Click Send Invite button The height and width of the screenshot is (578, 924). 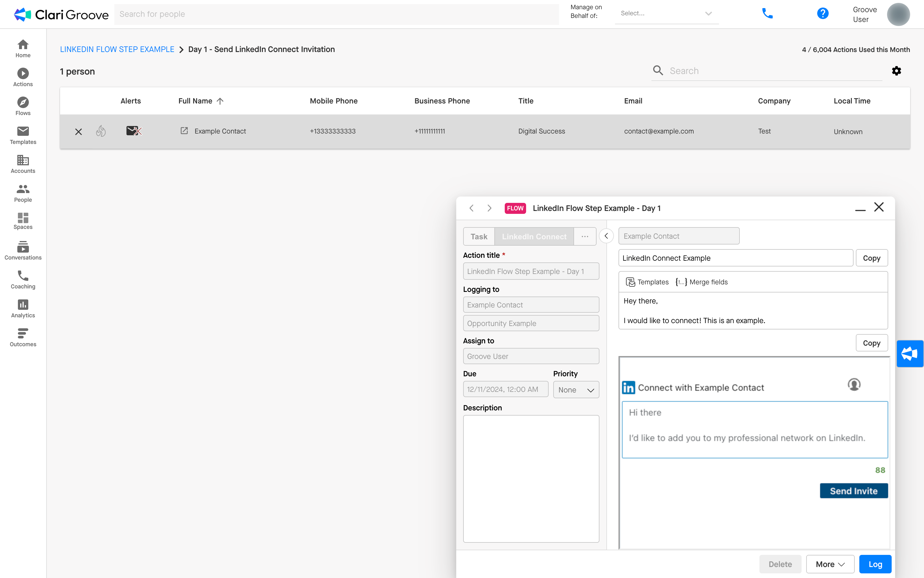point(854,491)
